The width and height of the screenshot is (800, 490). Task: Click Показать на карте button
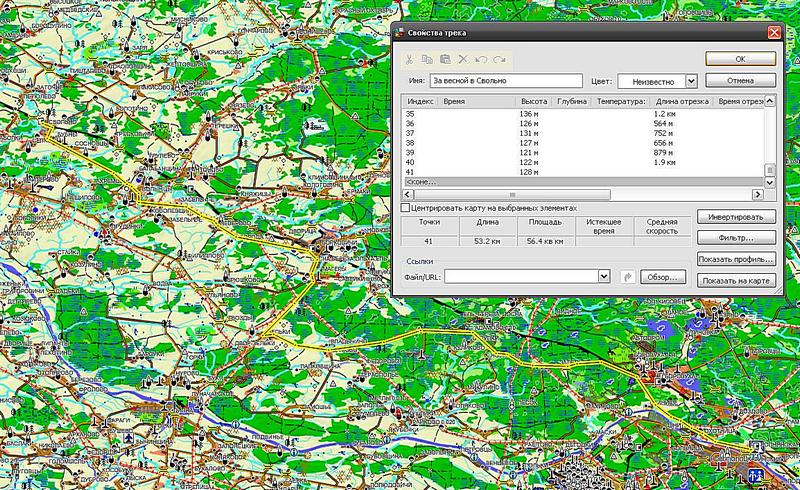point(736,281)
